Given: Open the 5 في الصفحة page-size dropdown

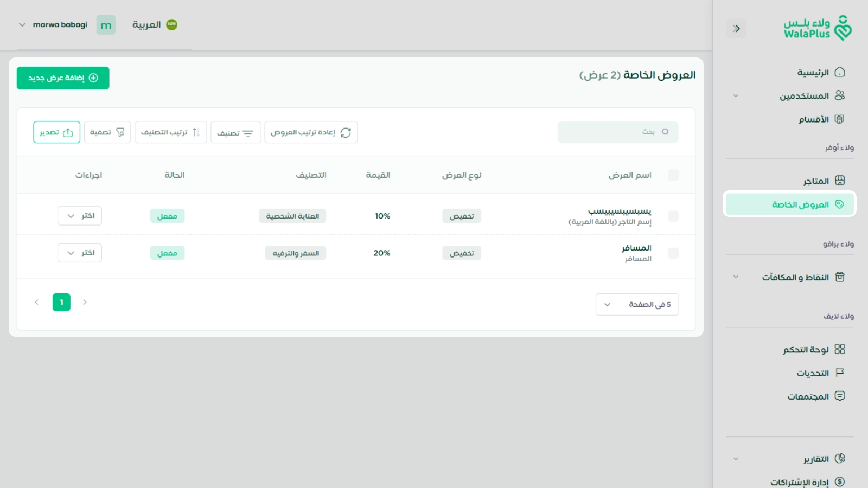Looking at the screenshot, I should pos(637,304).
